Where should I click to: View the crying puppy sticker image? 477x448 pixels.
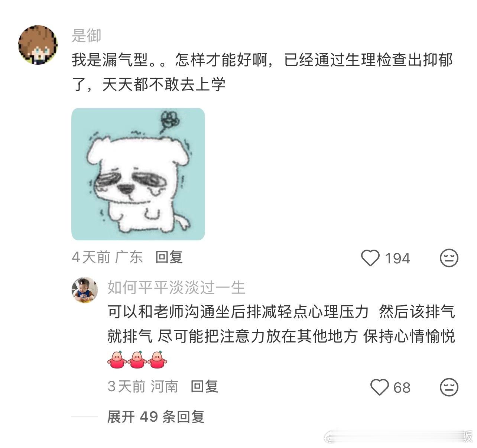pos(138,174)
